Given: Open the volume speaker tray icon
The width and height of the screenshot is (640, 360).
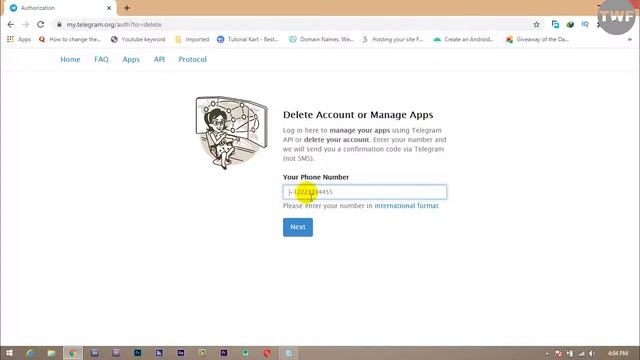Looking at the screenshot, I should (x=592, y=353).
